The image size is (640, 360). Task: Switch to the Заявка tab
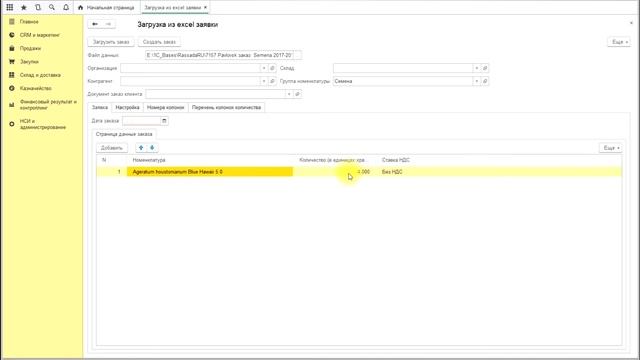pos(100,107)
